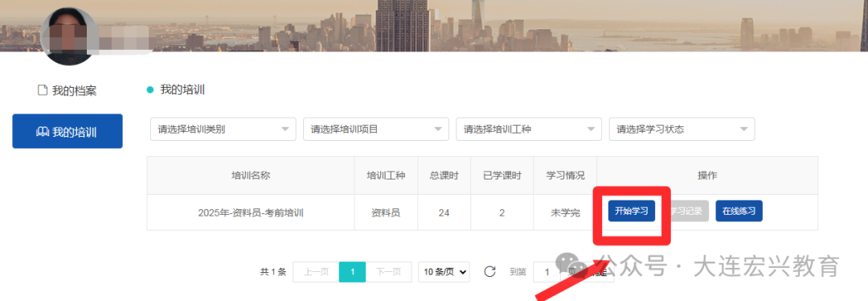Open the 请选择培训类别 dropdown

coord(223,129)
